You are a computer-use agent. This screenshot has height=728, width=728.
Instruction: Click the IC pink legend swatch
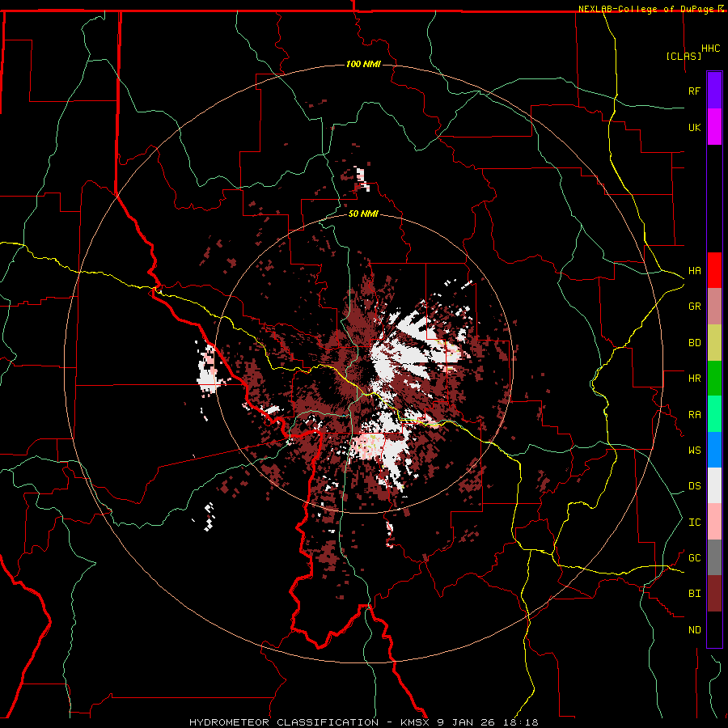[714, 522]
